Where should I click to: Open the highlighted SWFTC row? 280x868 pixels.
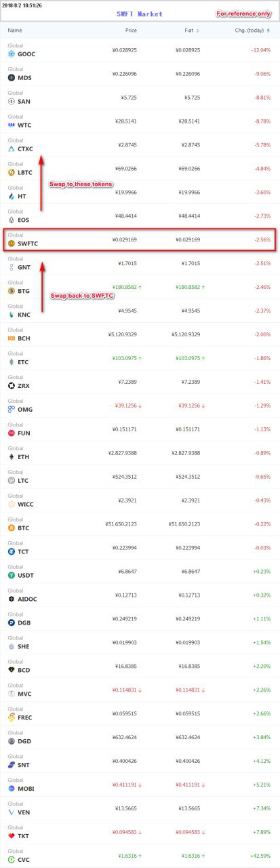(140, 239)
